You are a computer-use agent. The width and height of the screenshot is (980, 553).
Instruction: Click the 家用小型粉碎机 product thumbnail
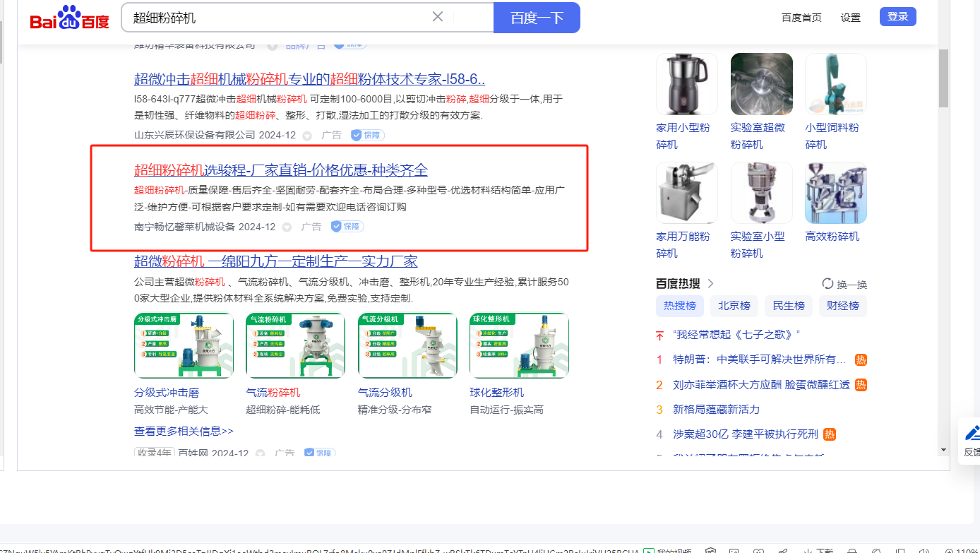coord(686,84)
